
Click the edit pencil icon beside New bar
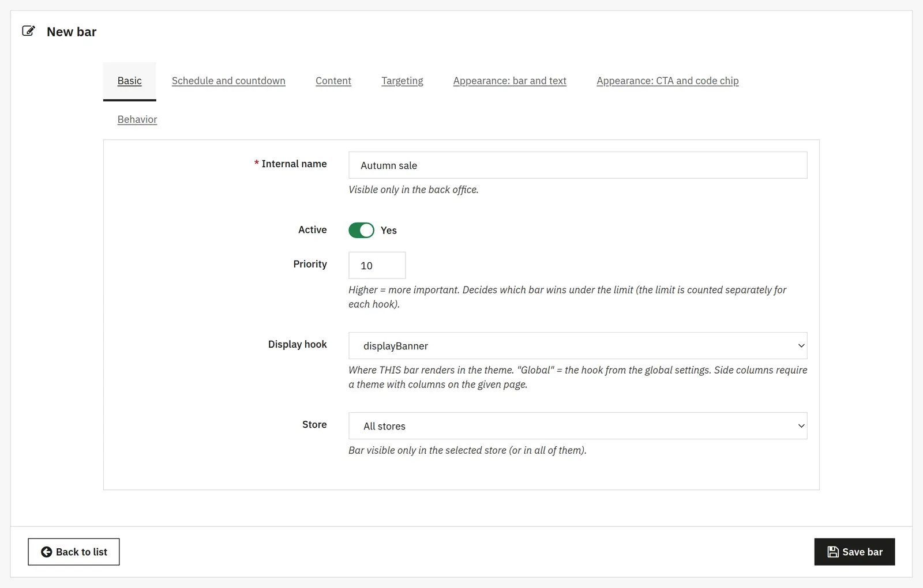coord(28,31)
